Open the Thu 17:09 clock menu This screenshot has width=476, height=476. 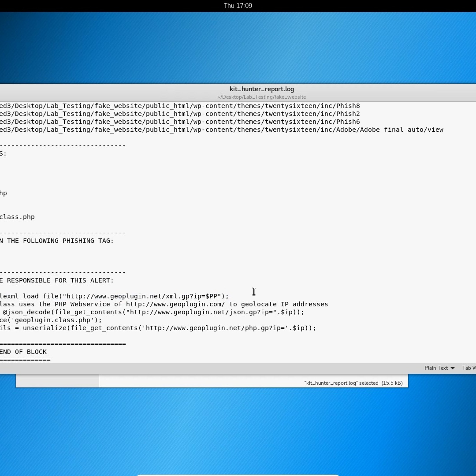(x=238, y=6)
